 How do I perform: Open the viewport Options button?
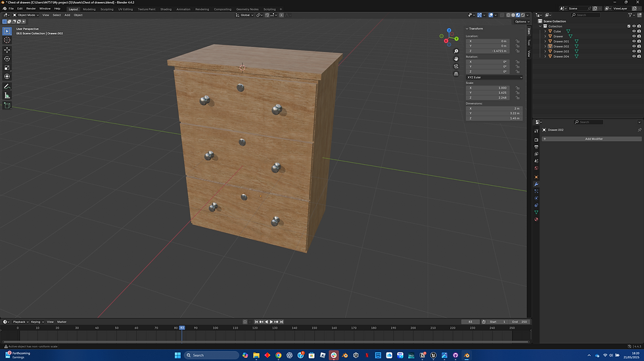click(x=520, y=22)
